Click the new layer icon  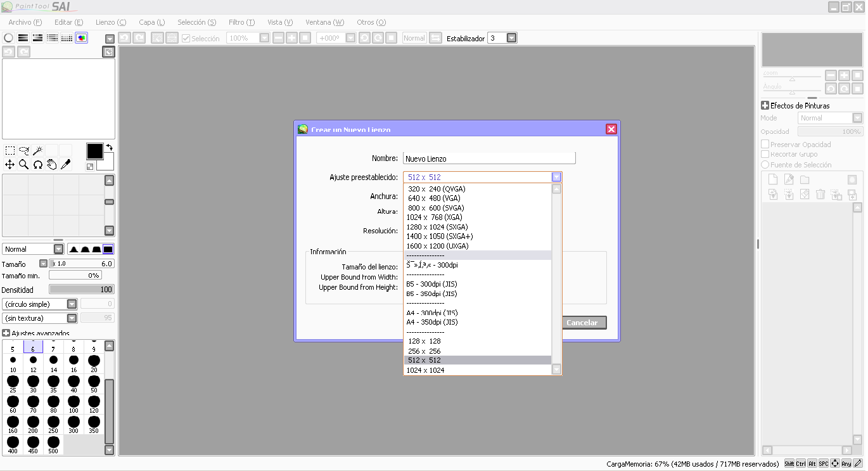773,179
